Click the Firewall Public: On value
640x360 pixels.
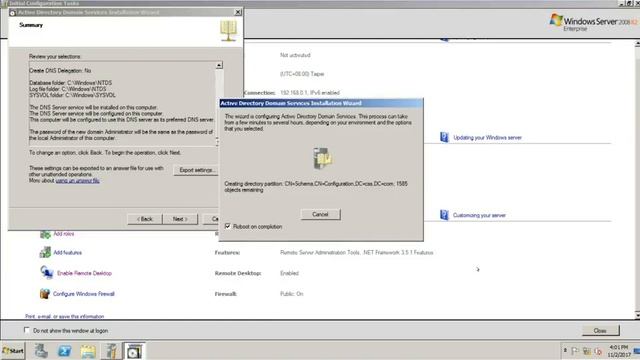[291, 294]
